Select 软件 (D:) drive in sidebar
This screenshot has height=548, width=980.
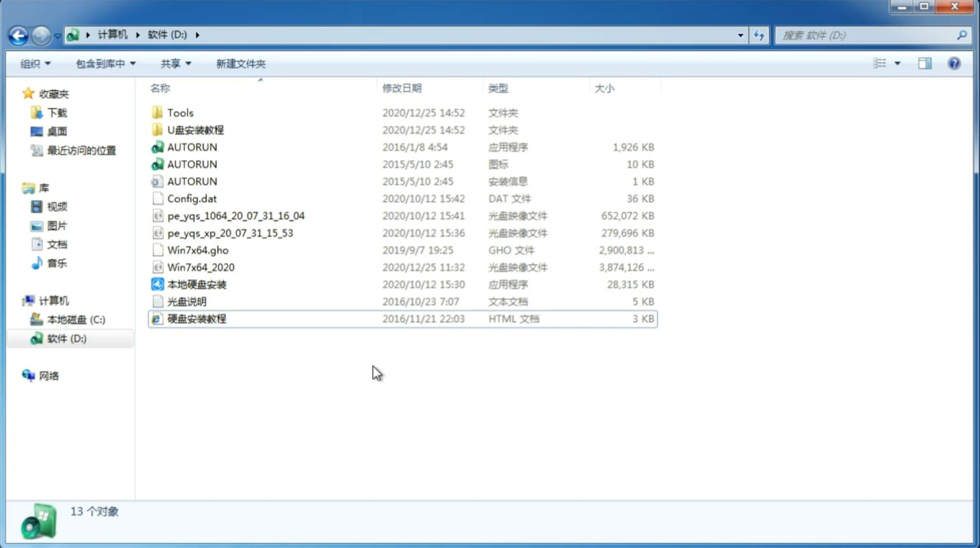click(x=66, y=338)
